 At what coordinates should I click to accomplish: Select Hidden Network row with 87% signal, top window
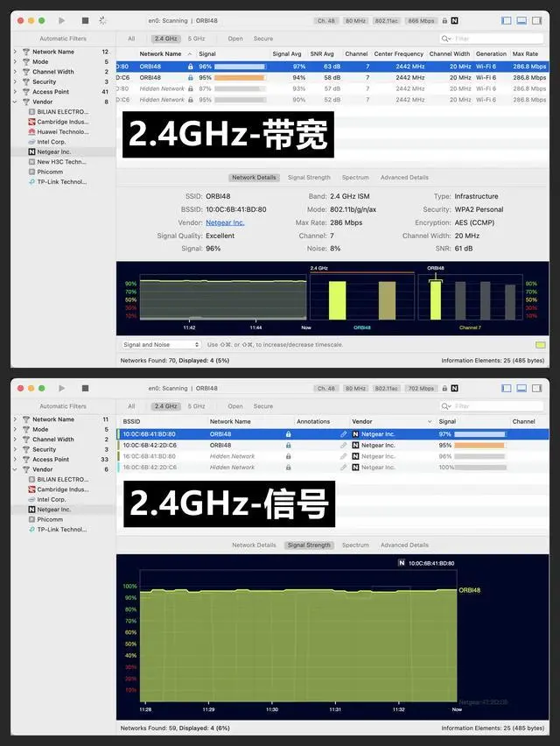[x=332, y=89]
